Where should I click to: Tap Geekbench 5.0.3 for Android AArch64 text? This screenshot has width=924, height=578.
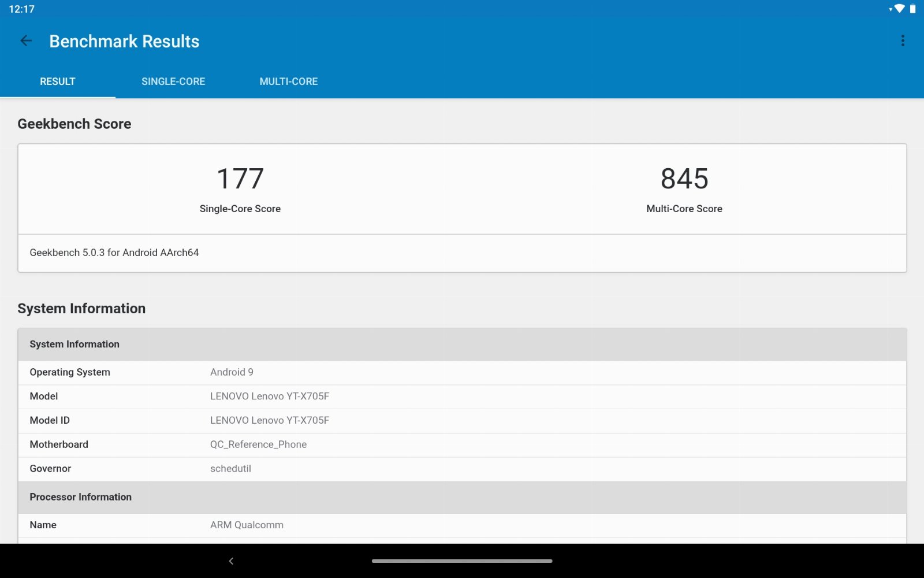(114, 253)
